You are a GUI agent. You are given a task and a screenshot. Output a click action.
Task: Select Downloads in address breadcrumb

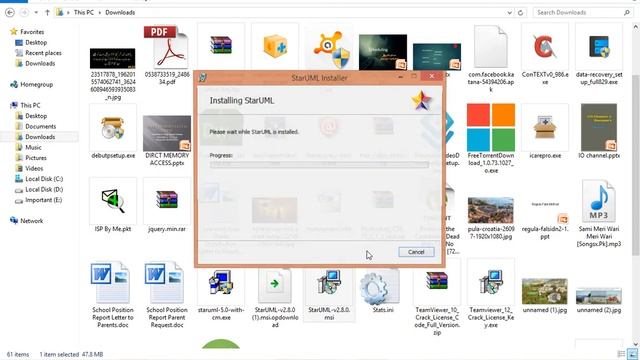click(x=120, y=13)
